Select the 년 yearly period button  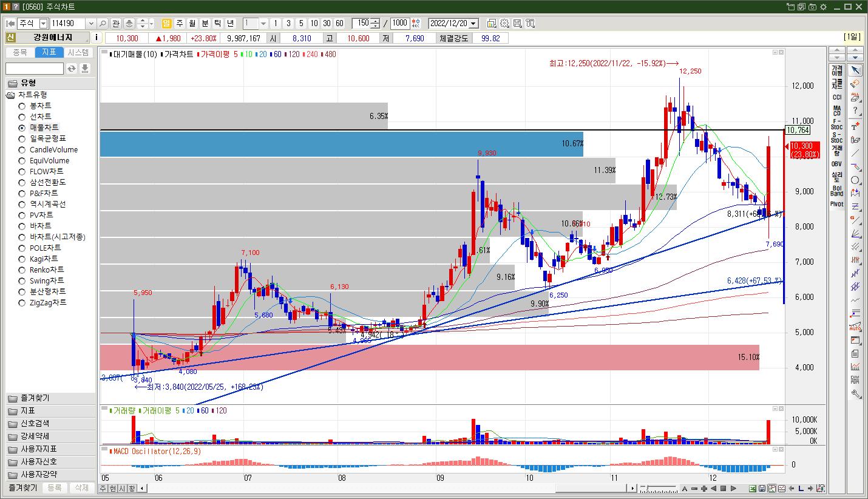pos(231,23)
